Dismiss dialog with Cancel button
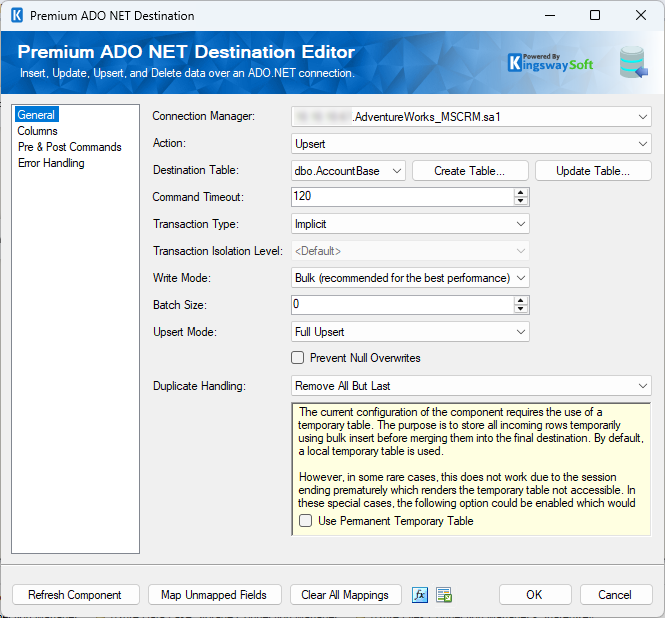 click(x=615, y=595)
